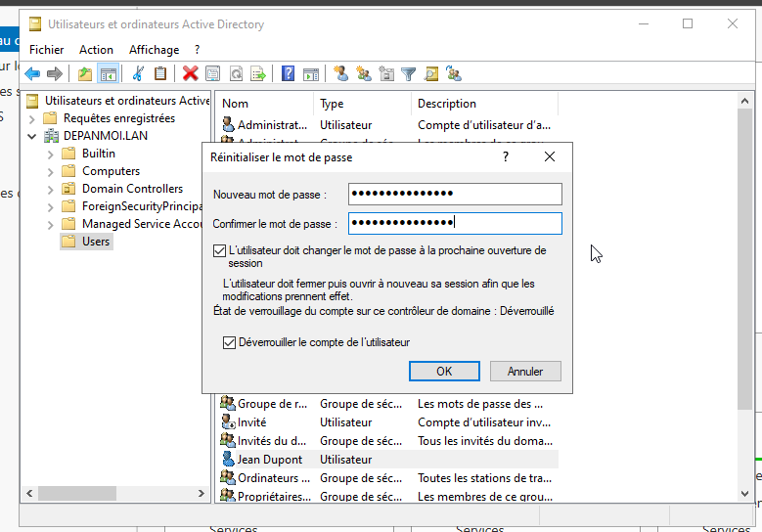Screen dimensions: 762x532
Task: Click the tree pane scroll-left arrow
Action: 29,493
